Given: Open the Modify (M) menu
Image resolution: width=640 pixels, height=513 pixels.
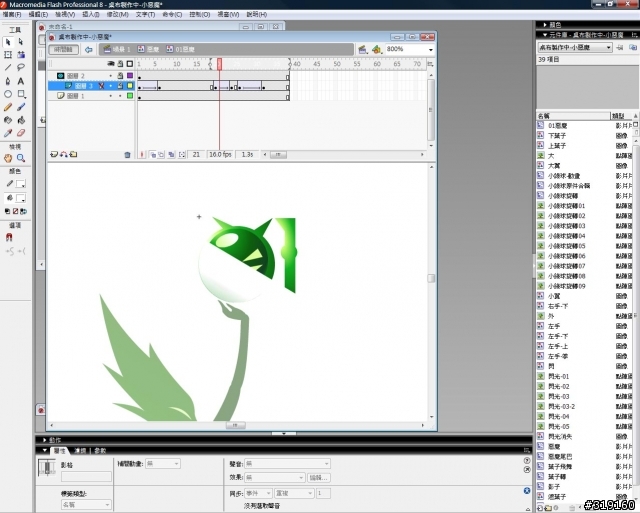Looking at the screenshot, I should pos(118,15).
